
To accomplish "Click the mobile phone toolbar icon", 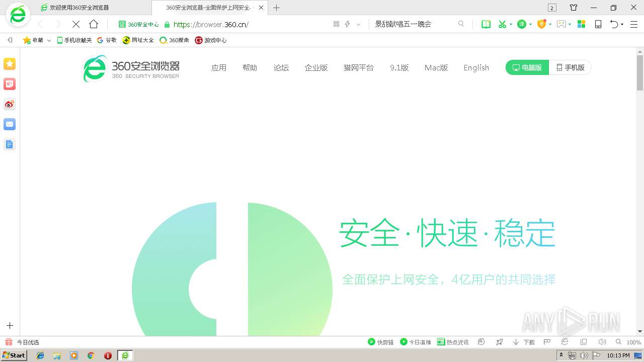I will point(598,24).
